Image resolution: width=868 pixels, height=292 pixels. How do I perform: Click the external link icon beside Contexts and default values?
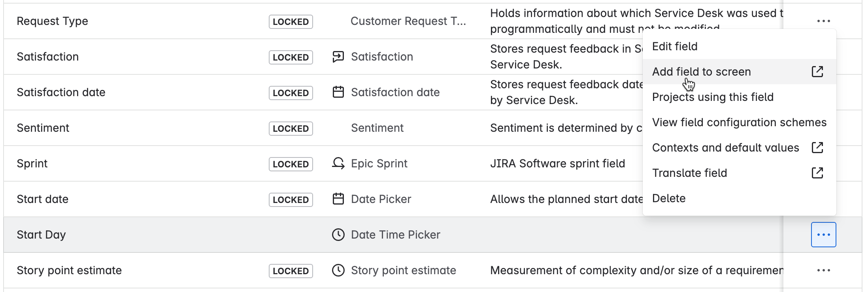tap(817, 148)
